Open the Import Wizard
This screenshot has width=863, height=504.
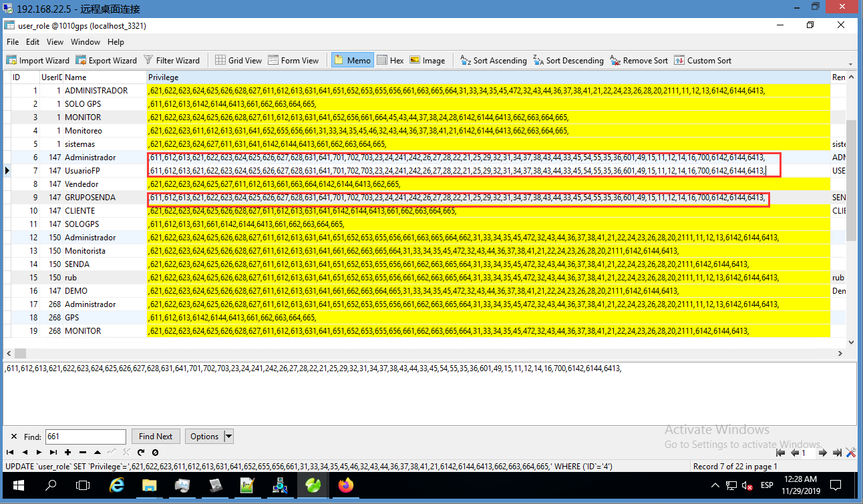click(37, 60)
